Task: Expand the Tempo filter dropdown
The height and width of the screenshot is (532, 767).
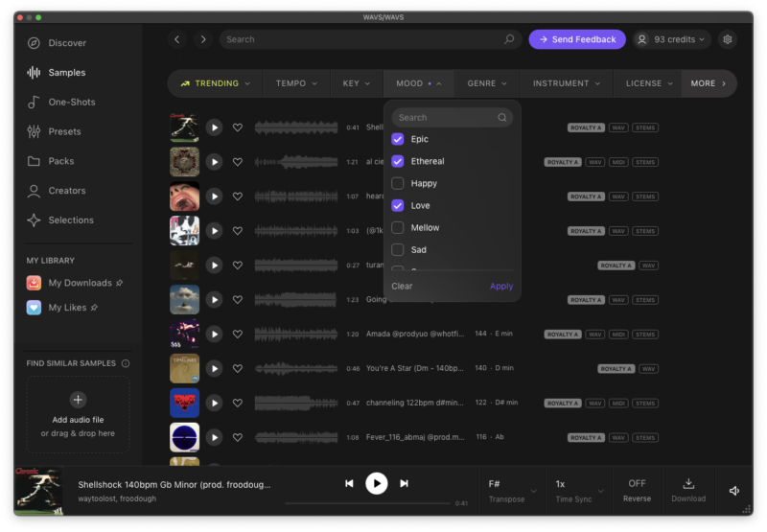Action: 297,83
